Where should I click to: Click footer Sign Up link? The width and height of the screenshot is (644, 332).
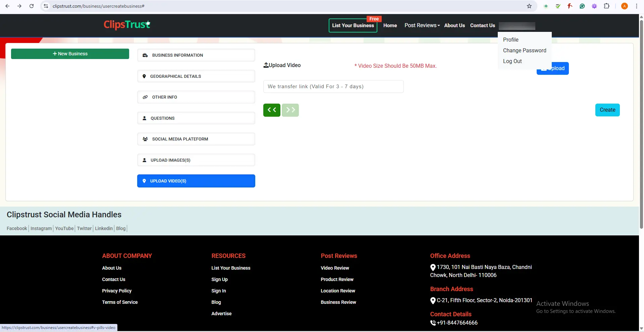(x=219, y=279)
